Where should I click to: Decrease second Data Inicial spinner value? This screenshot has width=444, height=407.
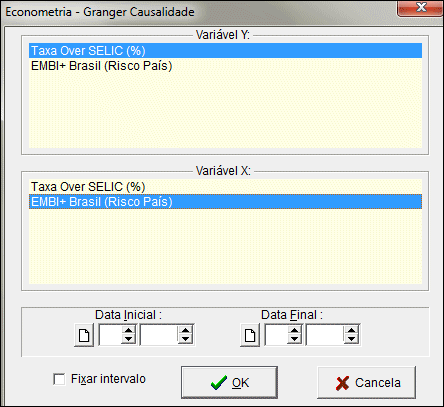pos(185,339)
